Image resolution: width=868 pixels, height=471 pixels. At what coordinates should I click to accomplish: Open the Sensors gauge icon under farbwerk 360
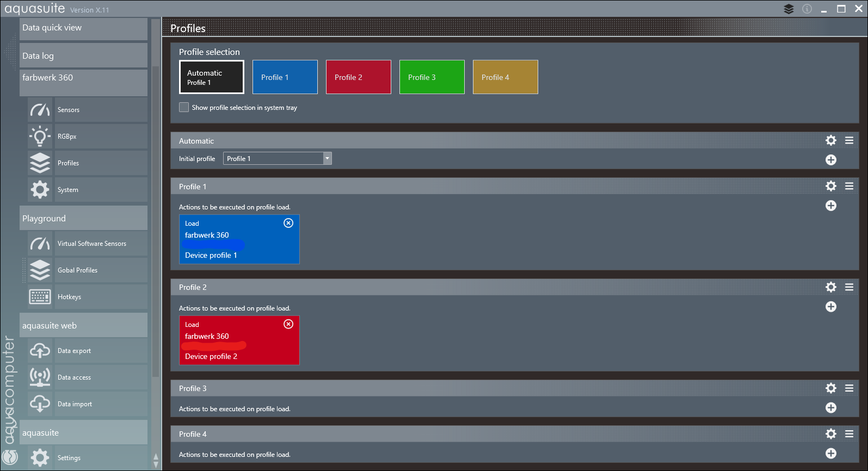click(40, 110)
